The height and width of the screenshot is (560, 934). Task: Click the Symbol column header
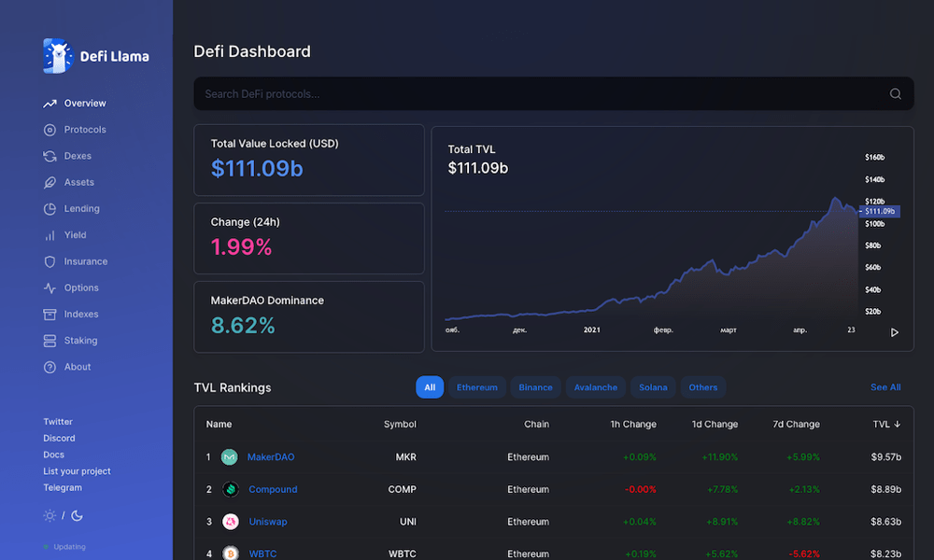tap(400, 425)
